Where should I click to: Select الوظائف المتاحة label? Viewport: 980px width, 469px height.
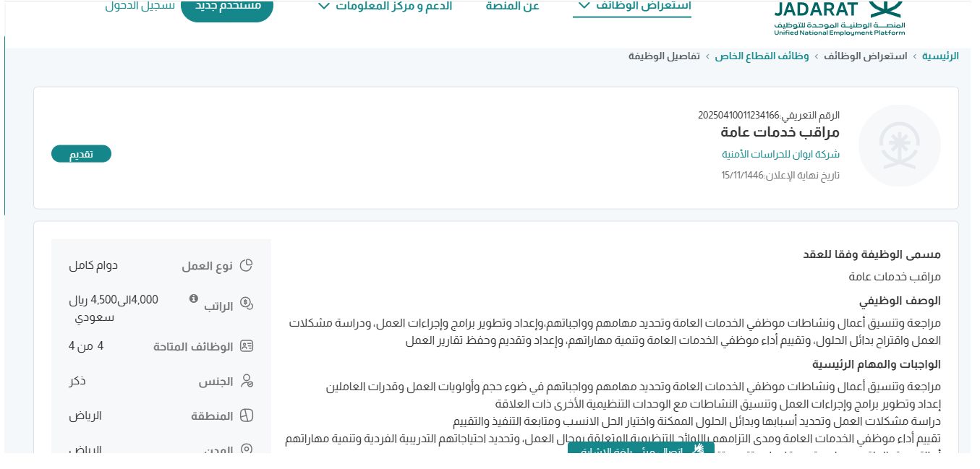(193, 347)
